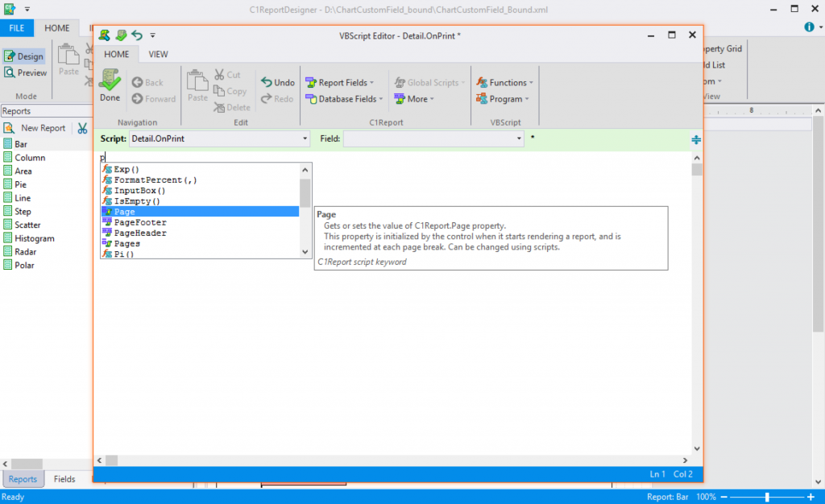The image size is (825, 504).
Task: Click the Delete button
Action: (x=232, y=107)
